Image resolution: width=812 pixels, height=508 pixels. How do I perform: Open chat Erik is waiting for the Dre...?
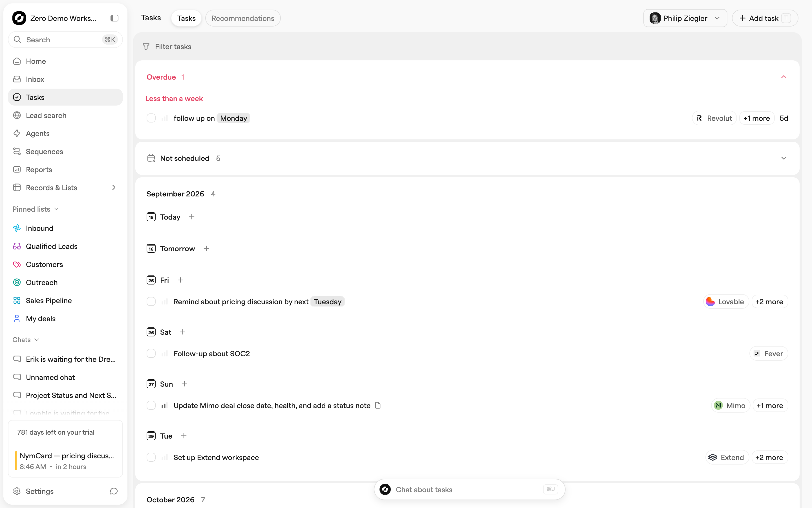click(65, 359)
